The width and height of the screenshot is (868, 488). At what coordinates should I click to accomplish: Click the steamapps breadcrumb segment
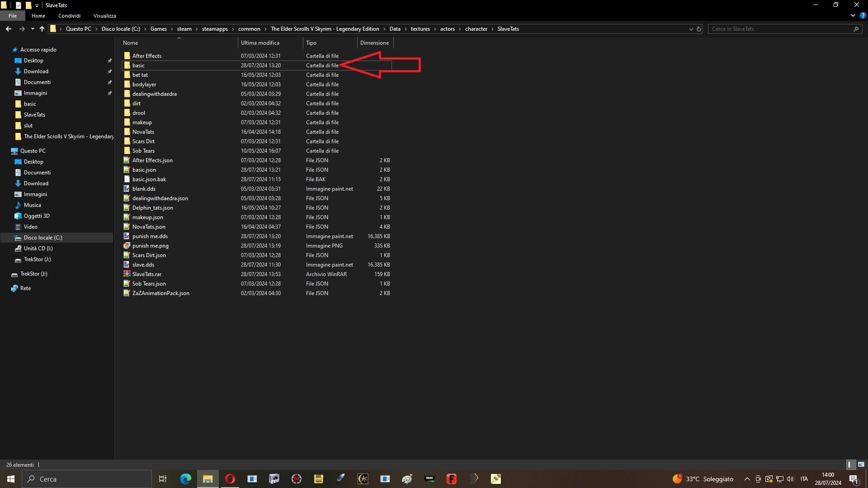point(215,29)
